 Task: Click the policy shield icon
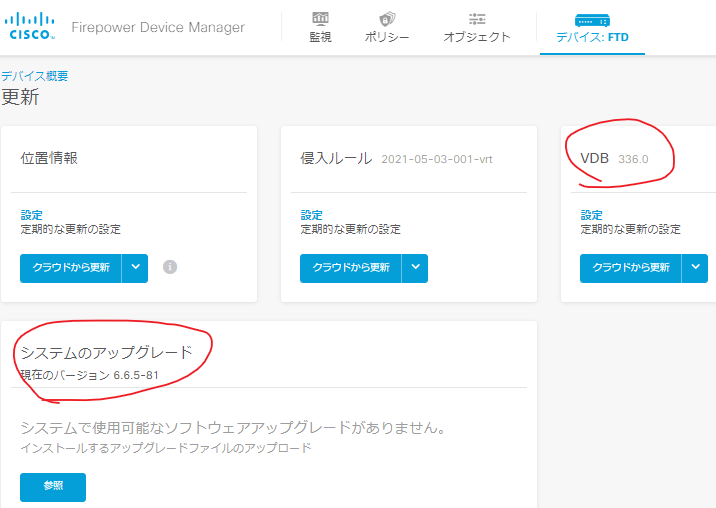pos(387,19)
